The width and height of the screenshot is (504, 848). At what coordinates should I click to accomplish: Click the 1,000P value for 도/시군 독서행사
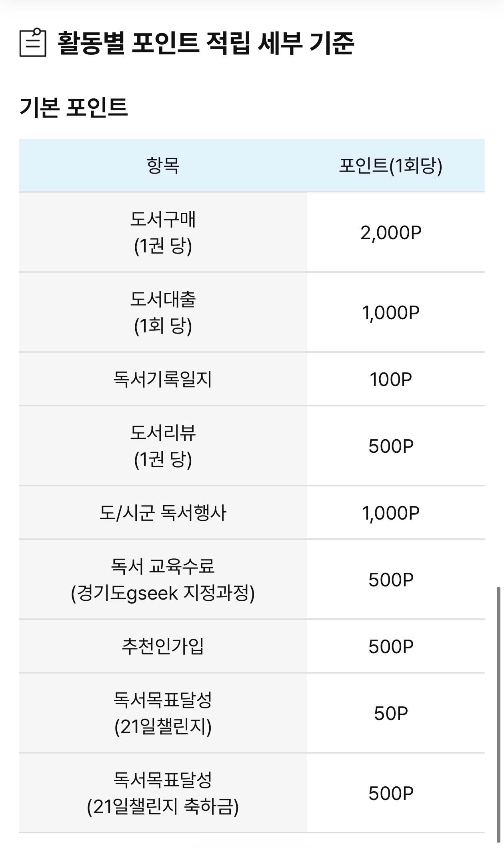tap(391, 513)
